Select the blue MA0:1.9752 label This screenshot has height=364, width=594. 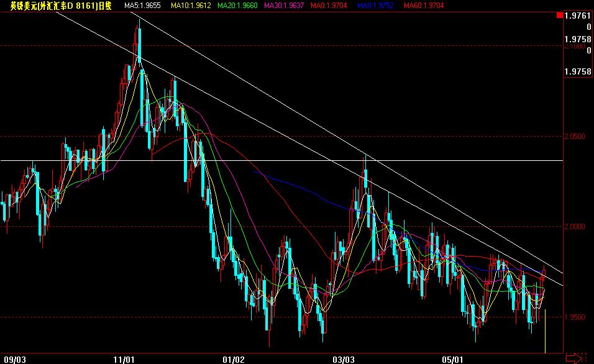coord(375,6)
